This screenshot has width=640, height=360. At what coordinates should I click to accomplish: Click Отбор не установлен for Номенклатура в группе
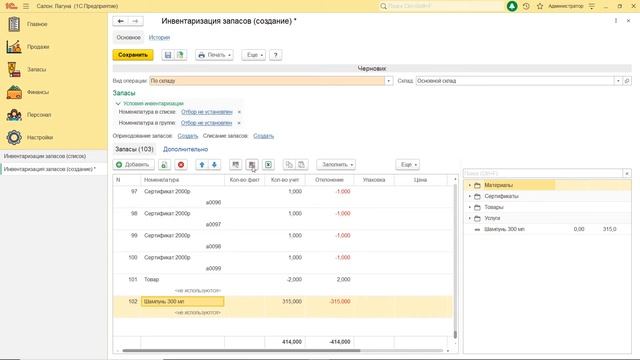pos(207,123)
